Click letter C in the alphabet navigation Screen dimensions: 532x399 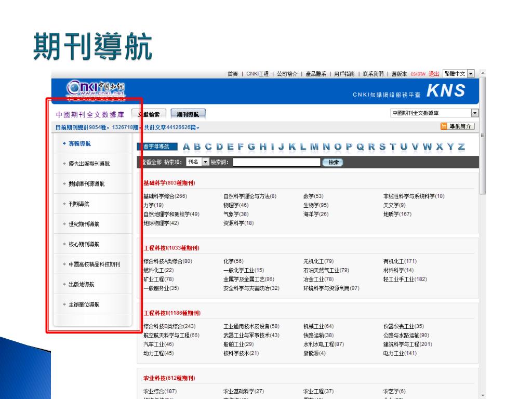coord(208,147)
